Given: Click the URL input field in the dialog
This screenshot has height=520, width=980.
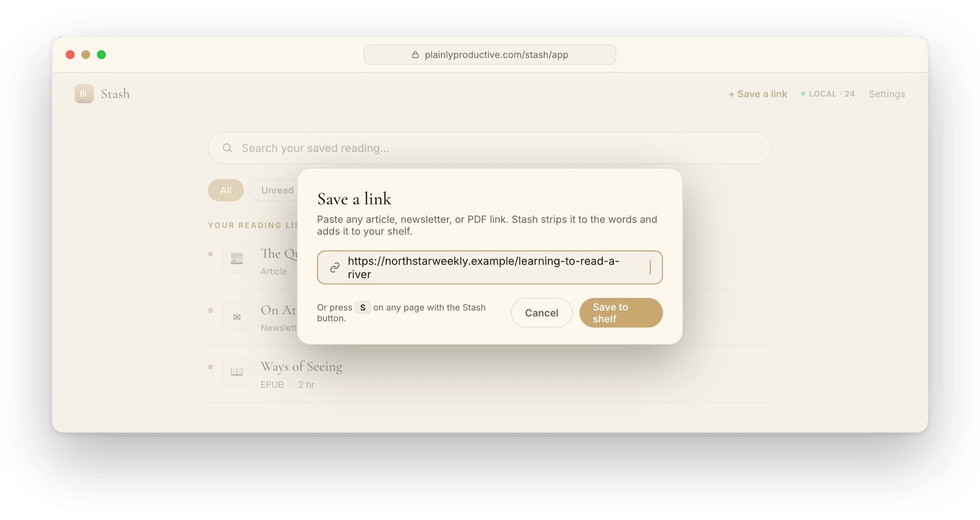Looking at the screenshot, I should [x=490, y=267].
